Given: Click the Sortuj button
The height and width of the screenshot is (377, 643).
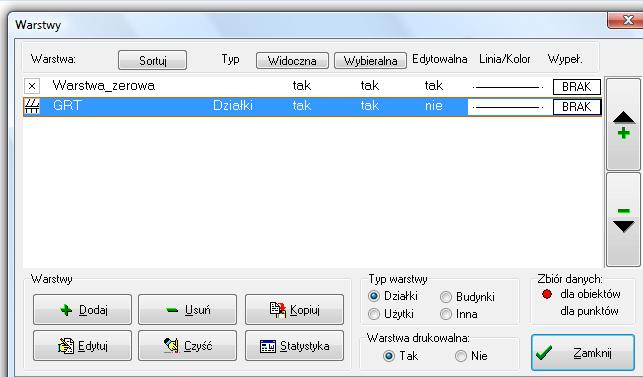Looking at the screenshot, I should tap(152, 60).
